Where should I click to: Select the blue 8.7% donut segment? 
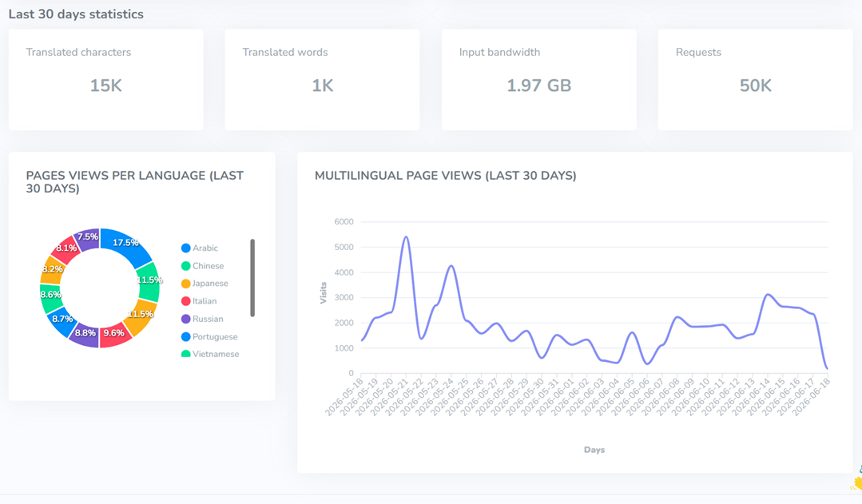tap(62, 320)
